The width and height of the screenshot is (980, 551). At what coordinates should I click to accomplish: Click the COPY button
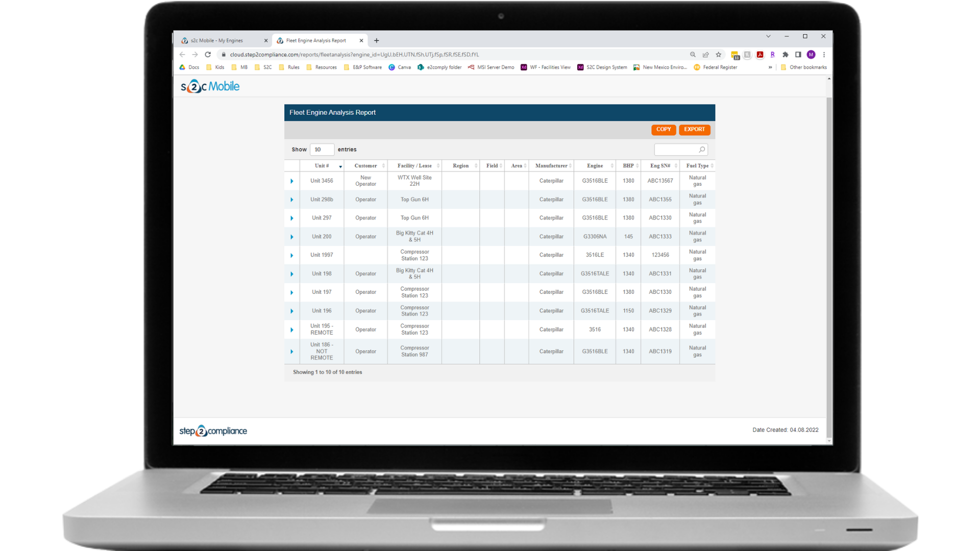click(x=663, y=129)
